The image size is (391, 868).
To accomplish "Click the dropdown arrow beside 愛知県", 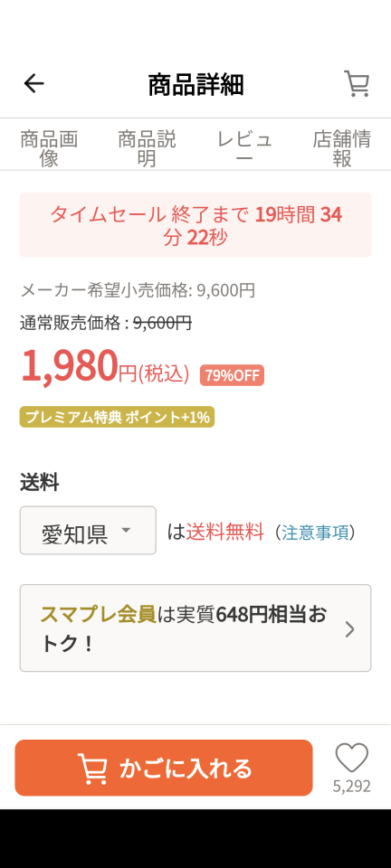I will tap(127, 530).
